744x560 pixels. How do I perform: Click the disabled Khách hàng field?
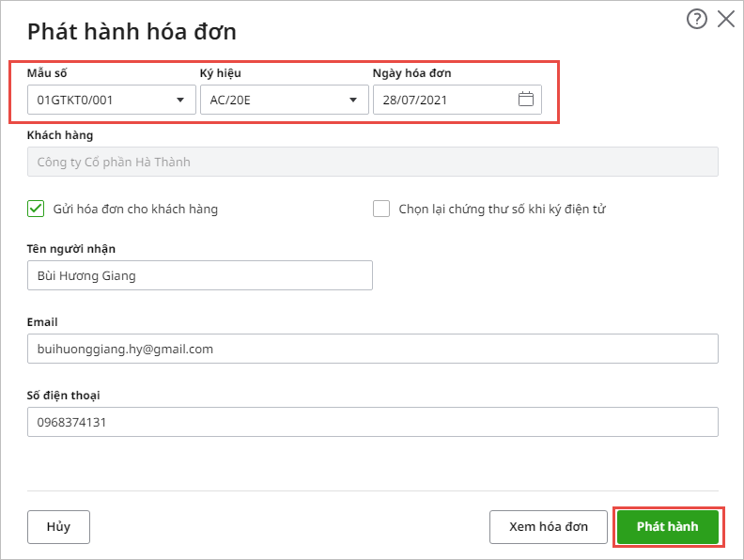pos(373,162)
